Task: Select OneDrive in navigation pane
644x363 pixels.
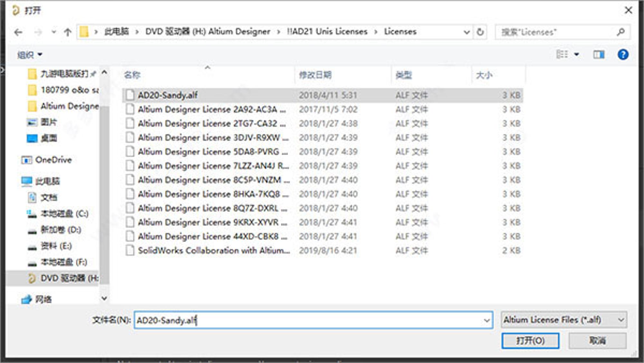Action: coord(46,160)
